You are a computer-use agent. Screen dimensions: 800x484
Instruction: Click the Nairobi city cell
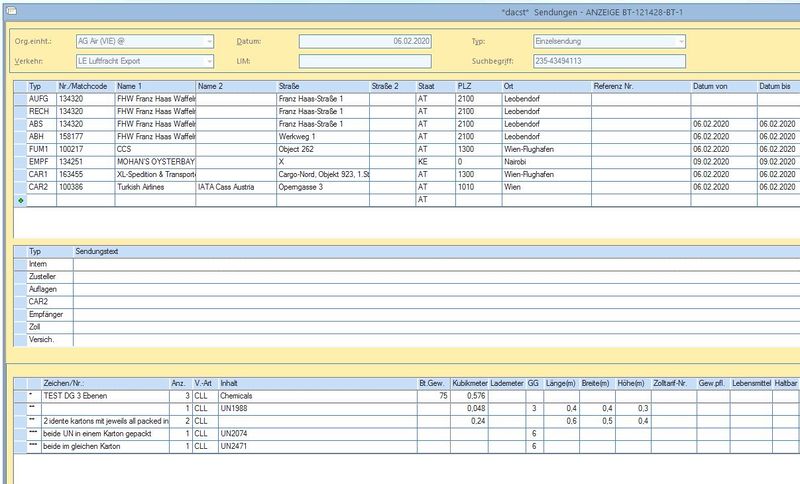[546, 162]
